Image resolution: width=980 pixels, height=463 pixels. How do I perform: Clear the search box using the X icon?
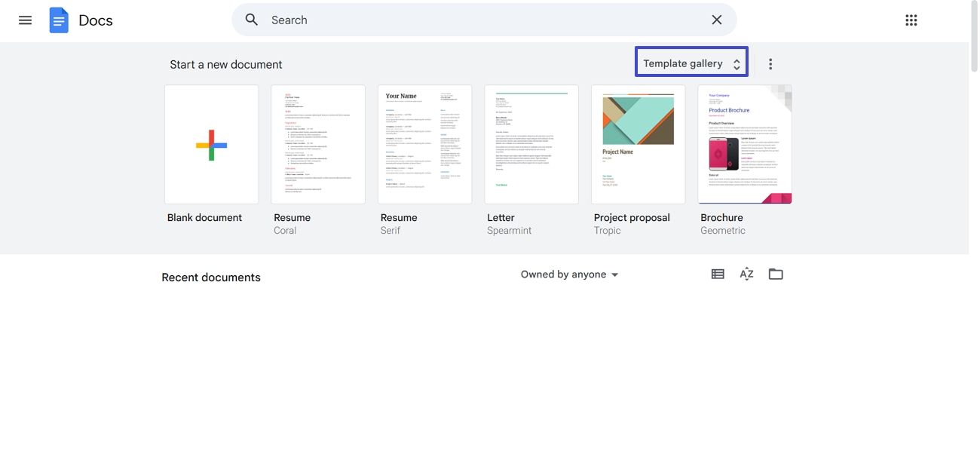716,20
